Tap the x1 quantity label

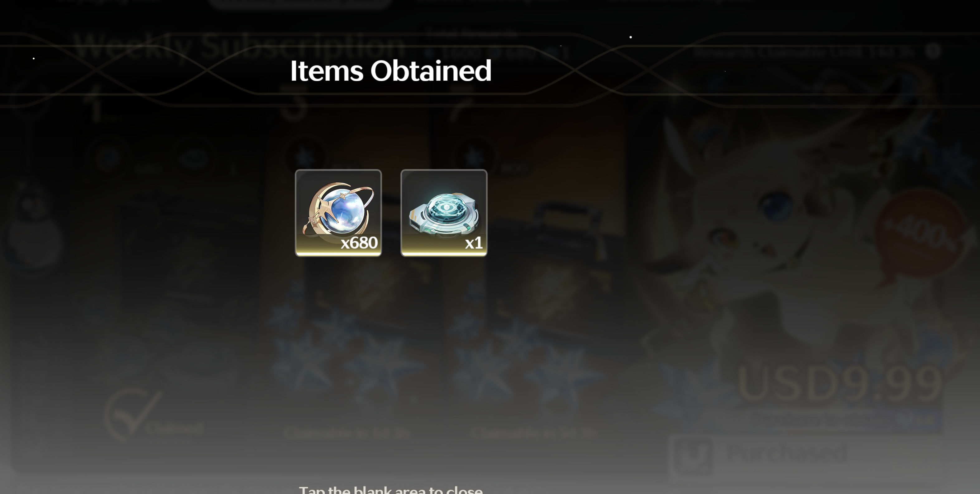[x=474, y=243]
